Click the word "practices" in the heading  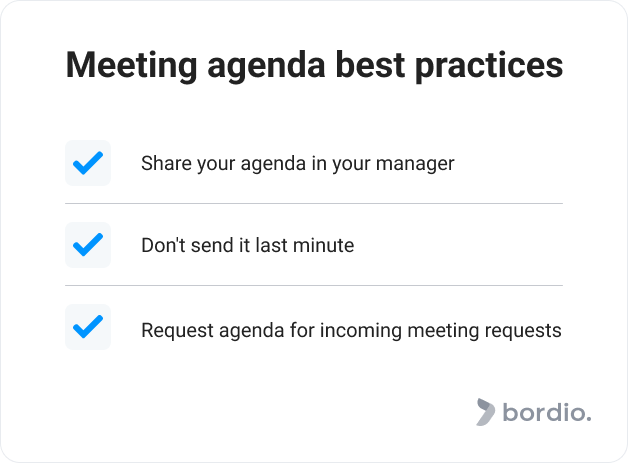pos(489,66)
